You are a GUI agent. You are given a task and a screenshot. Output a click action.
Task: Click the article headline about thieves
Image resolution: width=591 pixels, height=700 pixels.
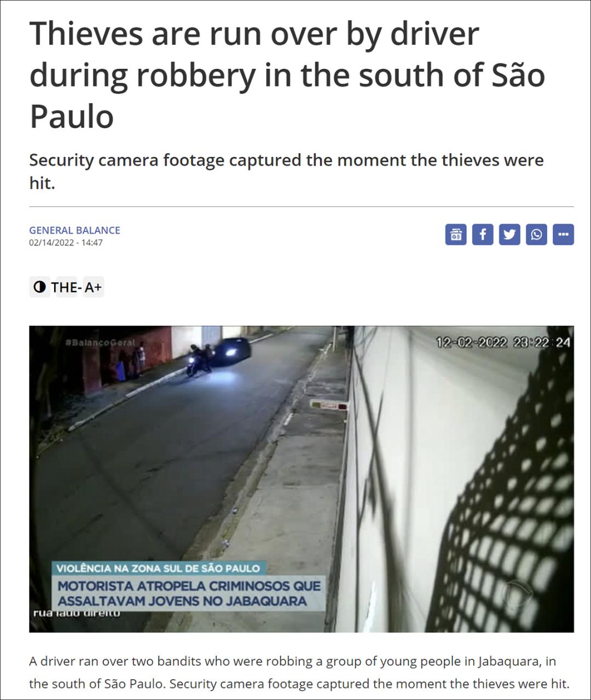pos(287,74)
